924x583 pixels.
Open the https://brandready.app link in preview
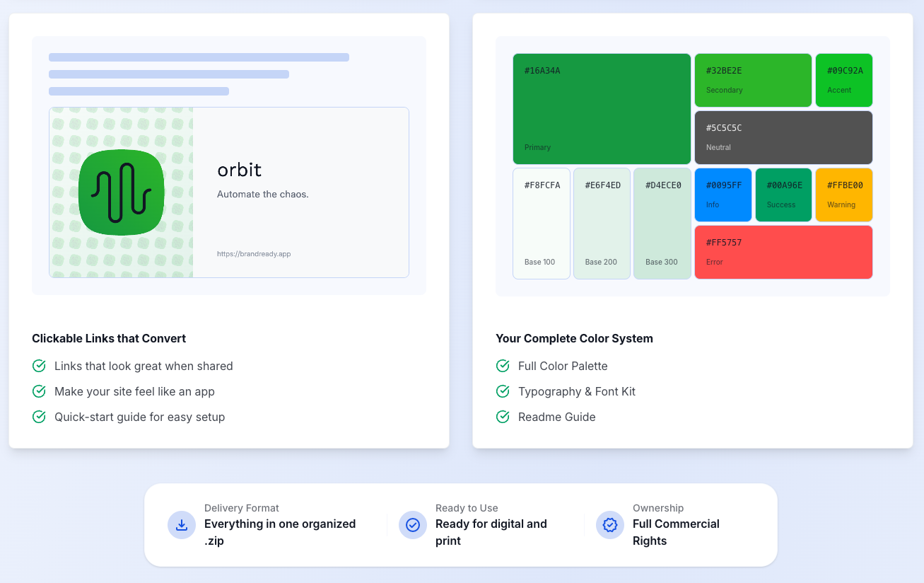click(254, 254)
